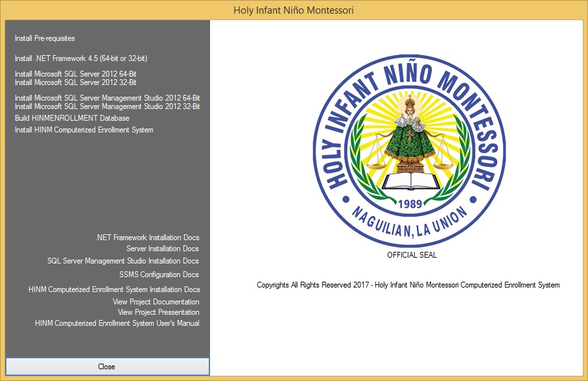Install Microsoft SQL Server 2012 32-Bit
The image size is (588, 381).
coord(75,82)
